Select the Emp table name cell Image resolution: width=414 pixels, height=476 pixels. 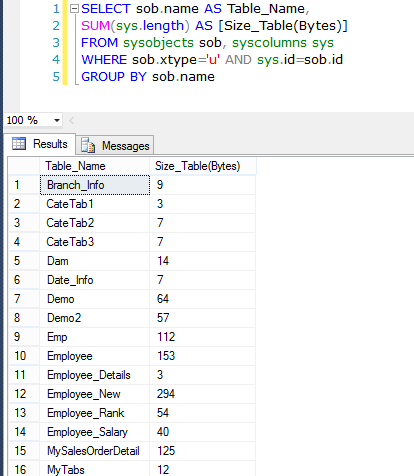pos(95,337)
